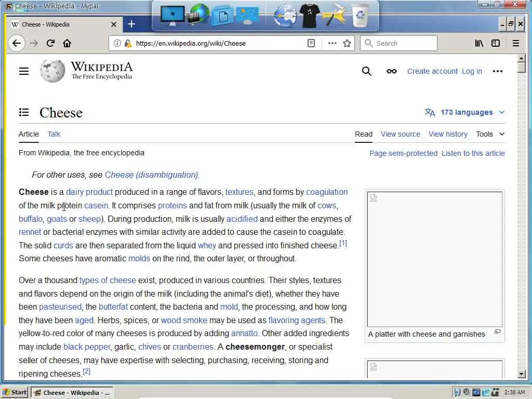
Task: Open the casein link
Action: tap(96, 206)
